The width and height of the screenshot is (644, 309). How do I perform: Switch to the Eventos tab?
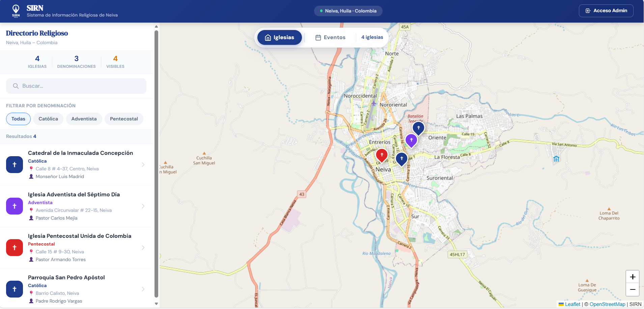click(x=330, y=37)
